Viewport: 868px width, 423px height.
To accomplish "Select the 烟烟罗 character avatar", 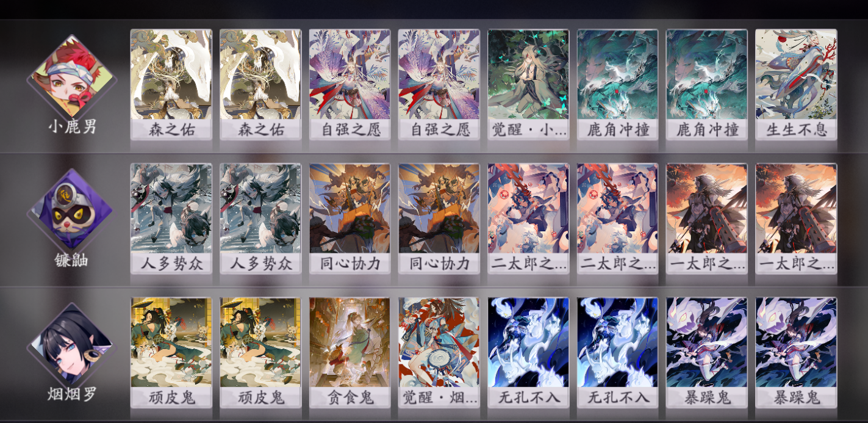I will [72, 344].
